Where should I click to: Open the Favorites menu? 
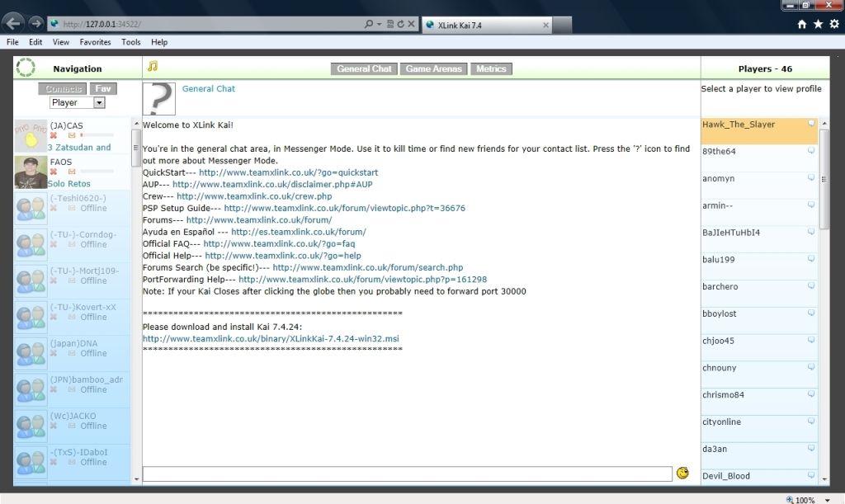tap(95, 42)
